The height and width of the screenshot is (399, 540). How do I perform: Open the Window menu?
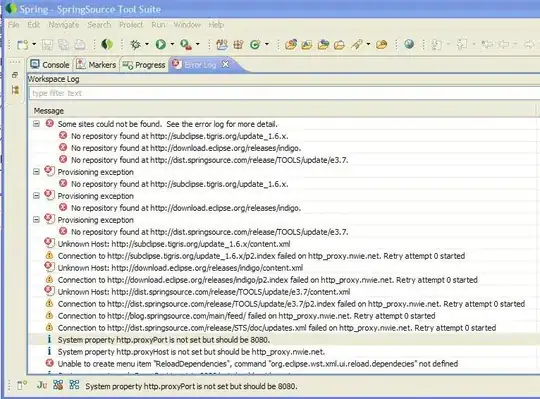click(x=187, y=25)
